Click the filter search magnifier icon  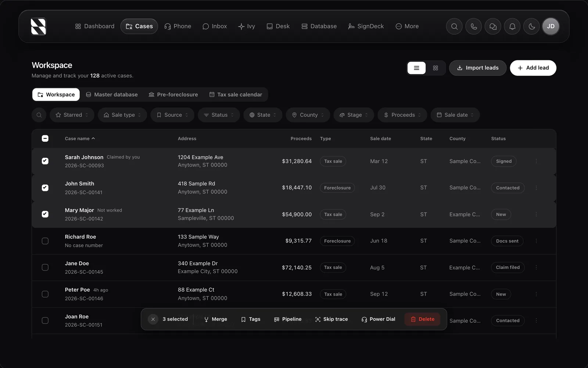(39, 115)
